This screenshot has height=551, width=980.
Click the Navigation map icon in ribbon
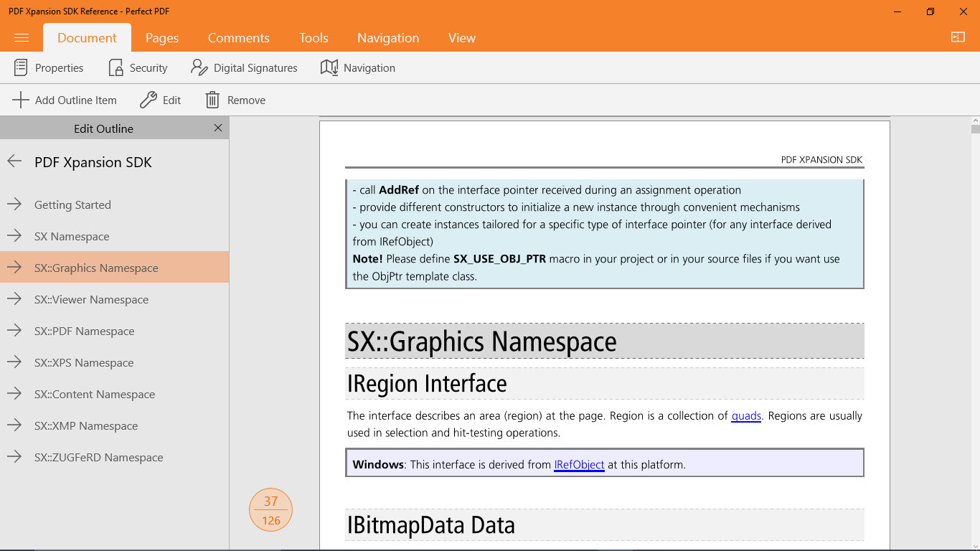[329, 67]
